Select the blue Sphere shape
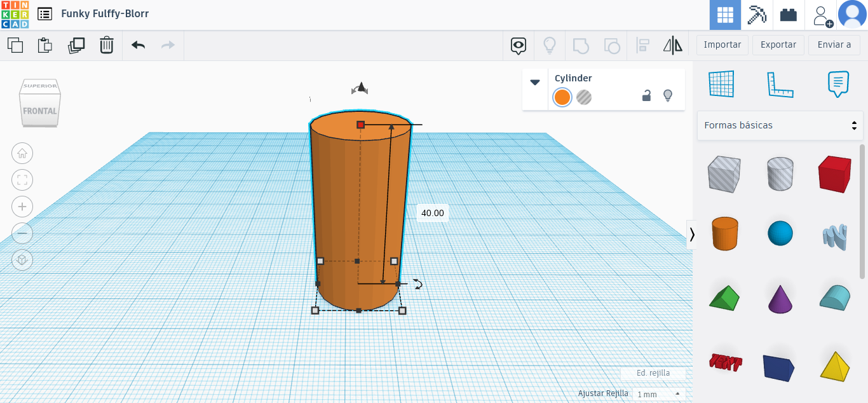Image resolution: width=868 pixels, height=403 pixels. (780, 233)
